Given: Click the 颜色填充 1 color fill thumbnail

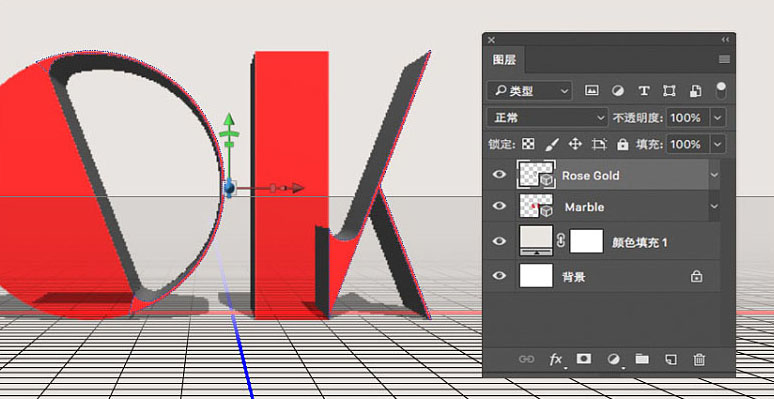Looking at the screenshot, I should (536, 241).
